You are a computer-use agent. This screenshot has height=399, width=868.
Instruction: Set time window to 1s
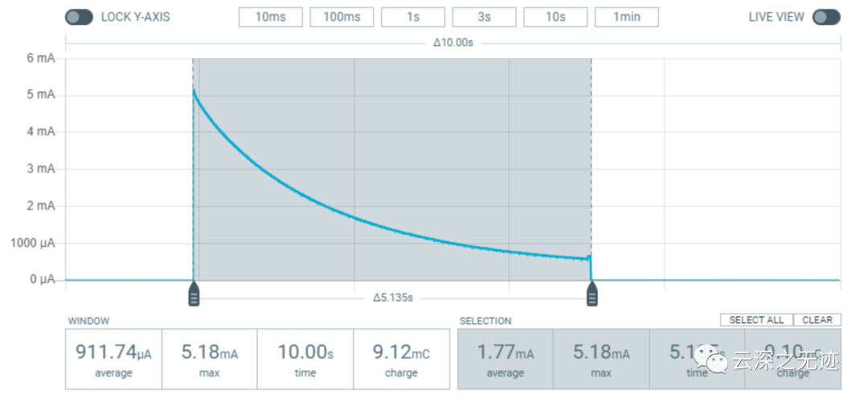[x=413, y=17]
